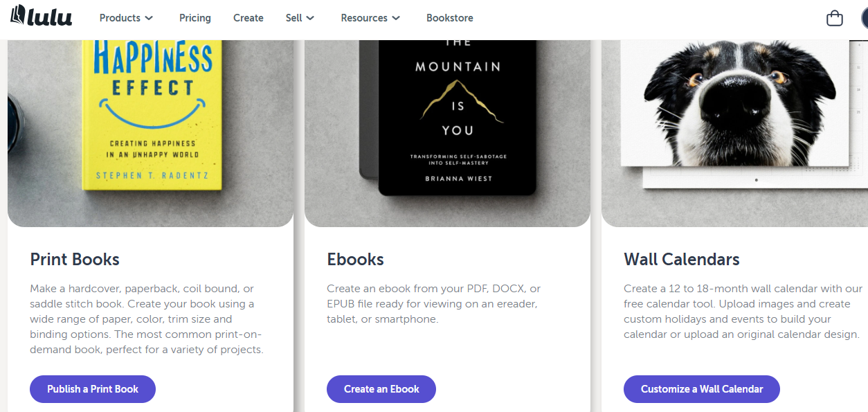Select Create from the navigation bar
The height and width of the screenshot is (412, 868).
coord(248,18)
